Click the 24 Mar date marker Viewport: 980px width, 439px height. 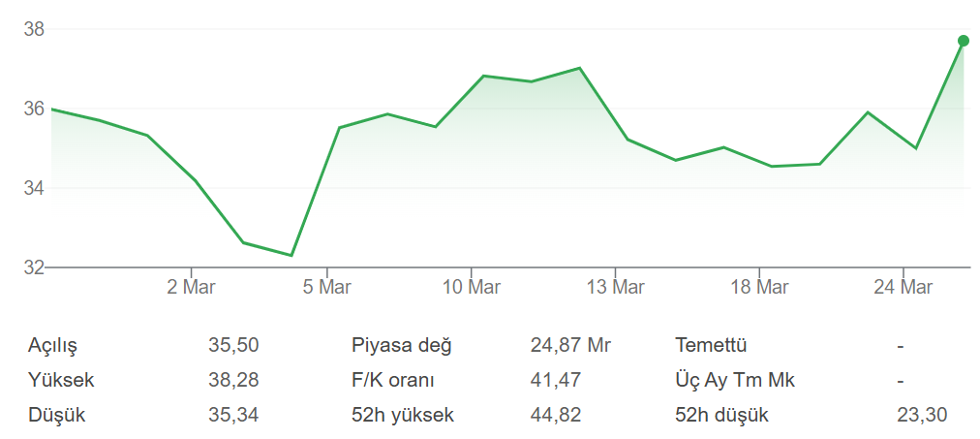point(903,287)
